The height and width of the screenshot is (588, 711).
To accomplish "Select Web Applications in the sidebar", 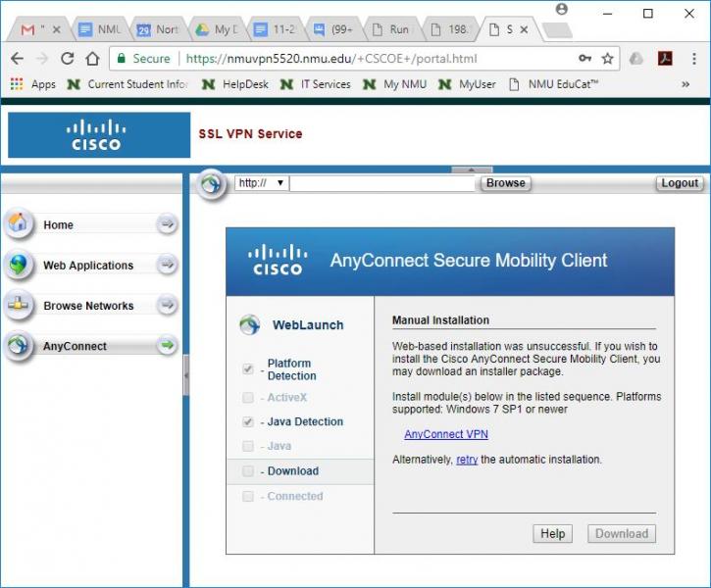I will coord(88,265).
